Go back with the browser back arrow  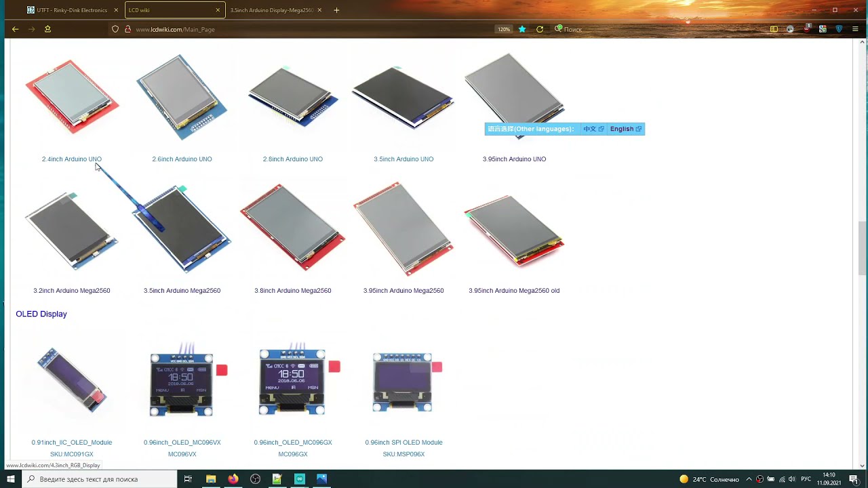pos(15,29)
